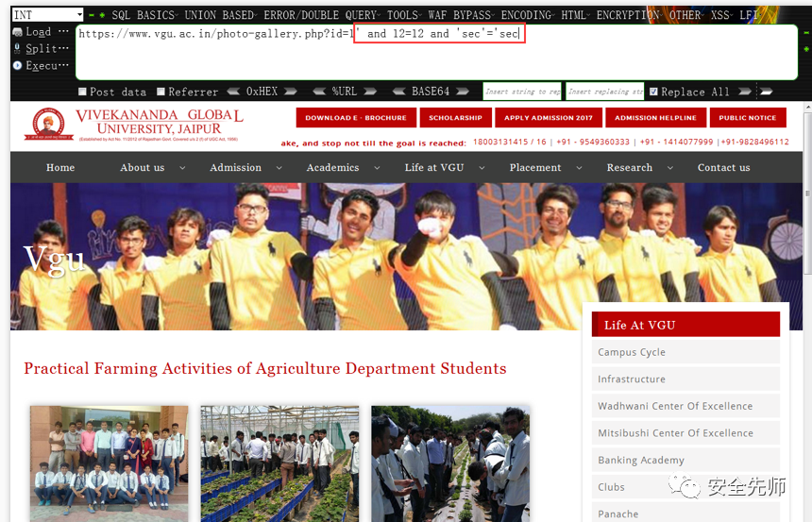Viewport: 812px width, 522px height.
Task: Open the greenhouse crowd gallery thumbnail
Action: (279, 463)
